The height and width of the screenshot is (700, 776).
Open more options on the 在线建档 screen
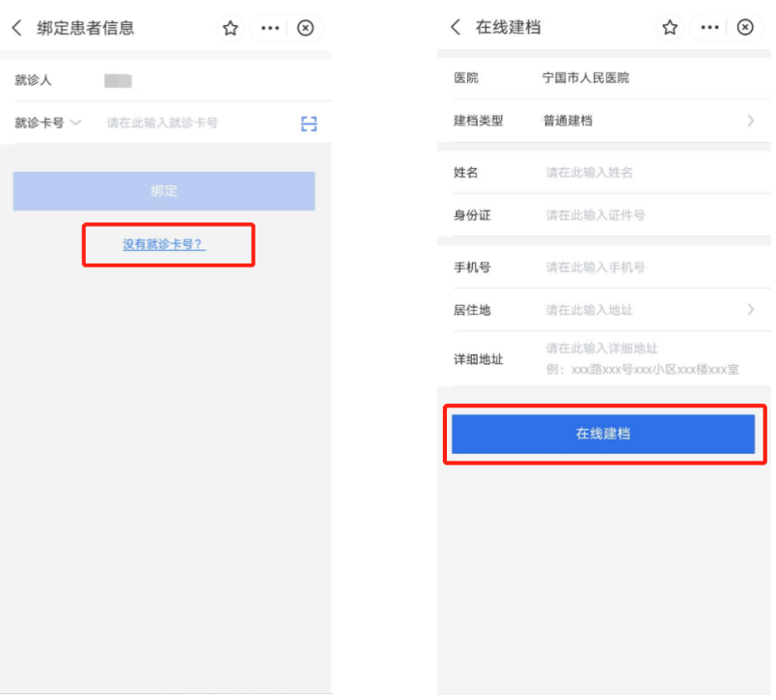[709, 27]
